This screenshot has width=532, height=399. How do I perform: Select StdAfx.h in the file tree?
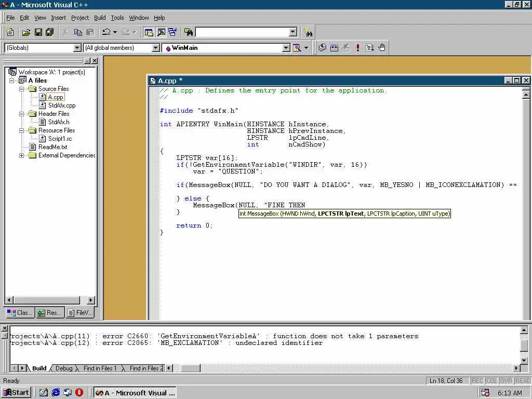point(59,122)
